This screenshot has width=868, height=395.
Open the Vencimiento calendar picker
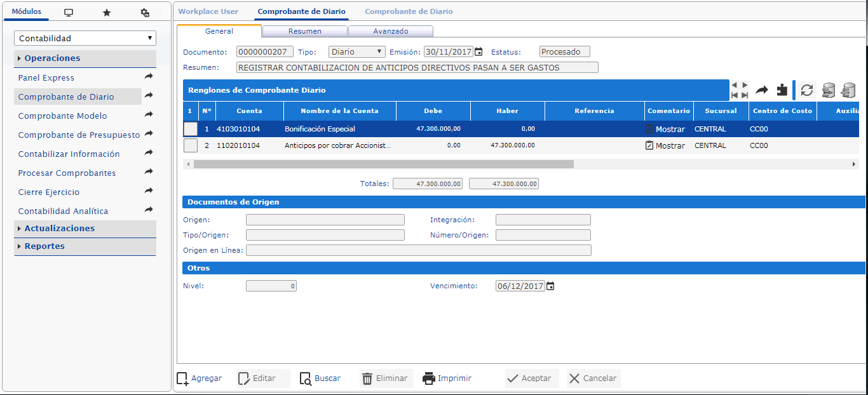coord(550,286)
